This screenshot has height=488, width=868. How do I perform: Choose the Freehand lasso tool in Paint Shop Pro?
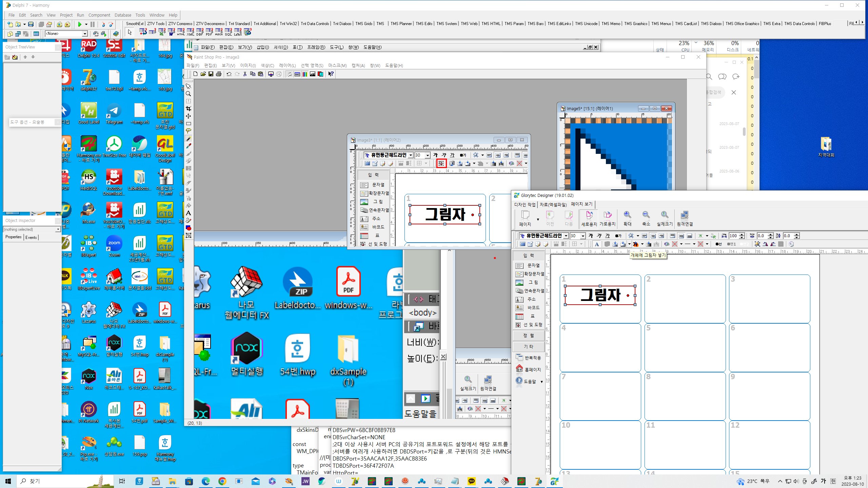pyautogui.click(x=189, y=131)
